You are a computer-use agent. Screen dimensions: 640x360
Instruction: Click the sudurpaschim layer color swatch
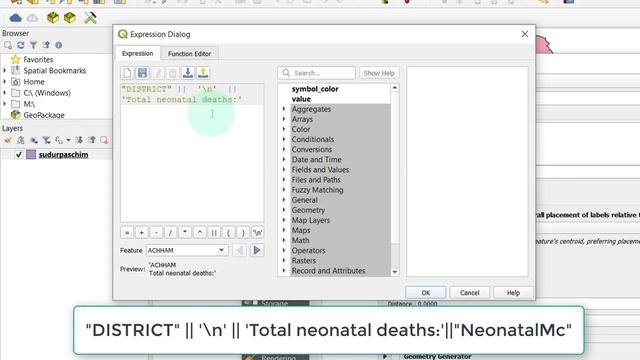(x=31, y=155)
